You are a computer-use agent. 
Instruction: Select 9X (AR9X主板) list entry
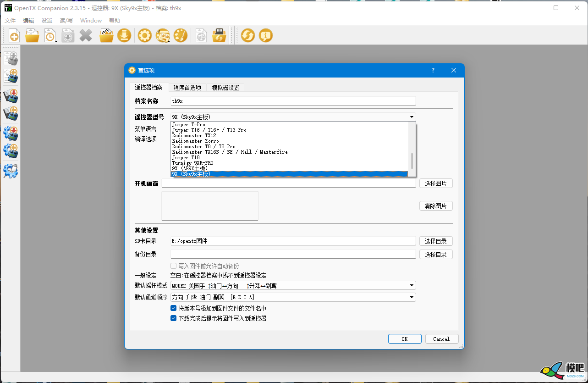click(289, 168)
